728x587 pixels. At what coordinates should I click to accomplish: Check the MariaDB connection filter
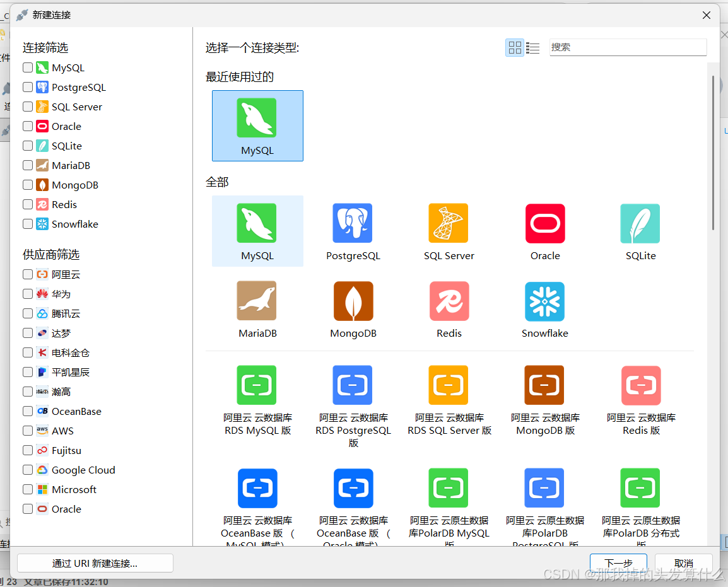28,165
